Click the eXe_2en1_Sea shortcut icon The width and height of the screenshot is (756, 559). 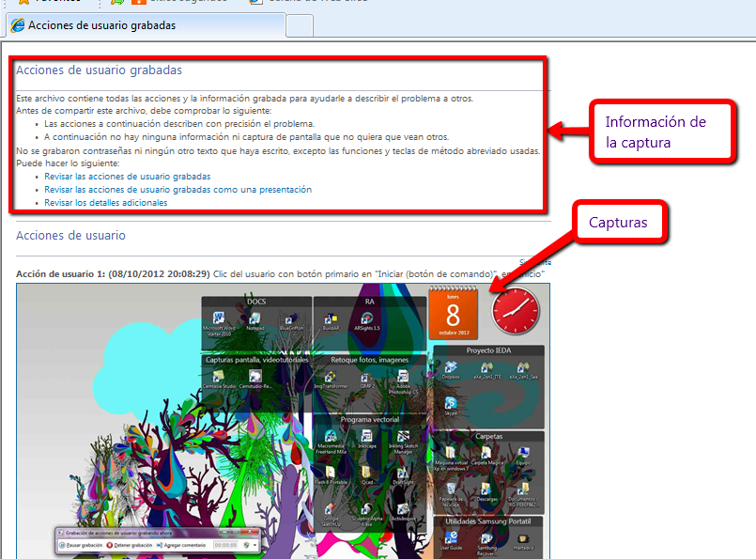tap(524, 367)
